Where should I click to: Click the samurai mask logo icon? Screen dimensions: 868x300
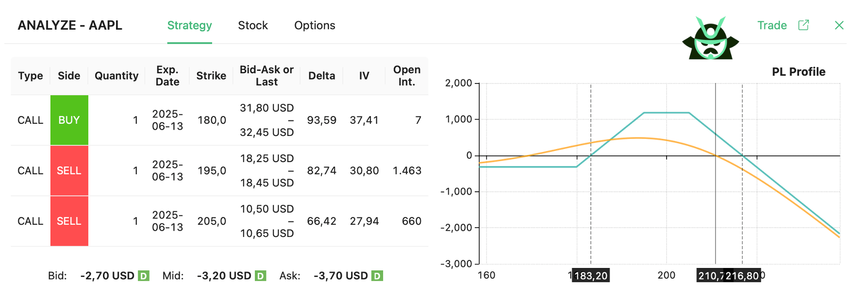click(710, 40)
